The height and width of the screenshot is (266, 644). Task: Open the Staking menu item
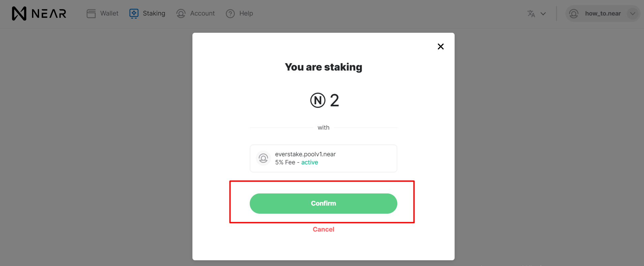pos(154,14)
